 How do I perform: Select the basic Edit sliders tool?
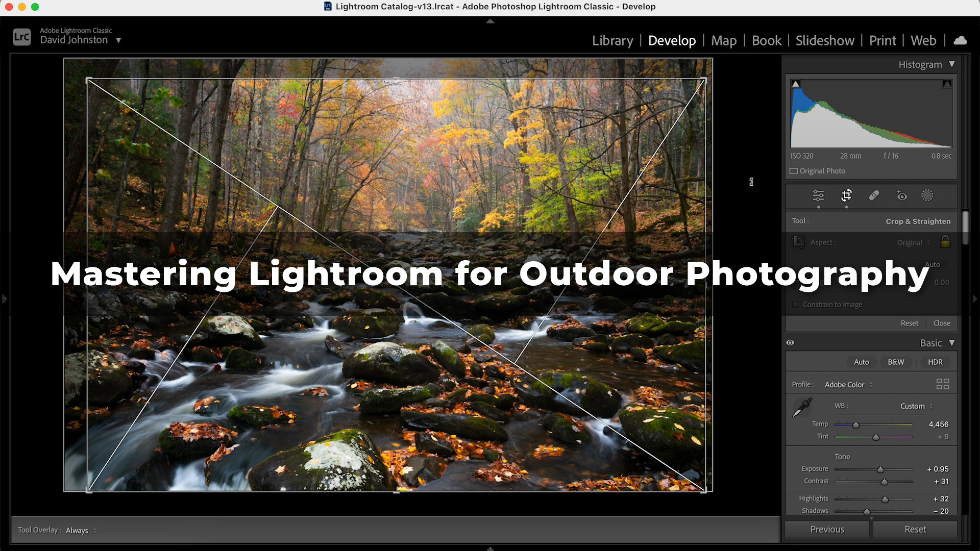(818, 196)
